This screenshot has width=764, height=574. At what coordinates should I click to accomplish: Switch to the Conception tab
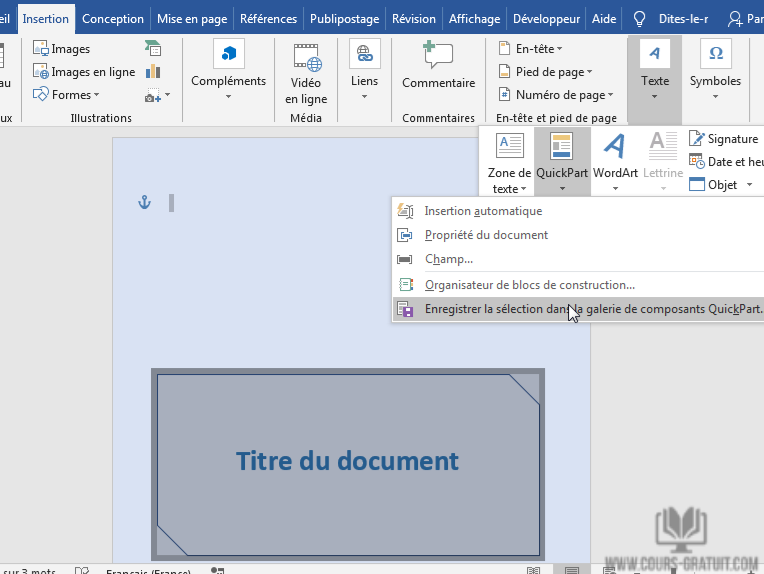113,19
